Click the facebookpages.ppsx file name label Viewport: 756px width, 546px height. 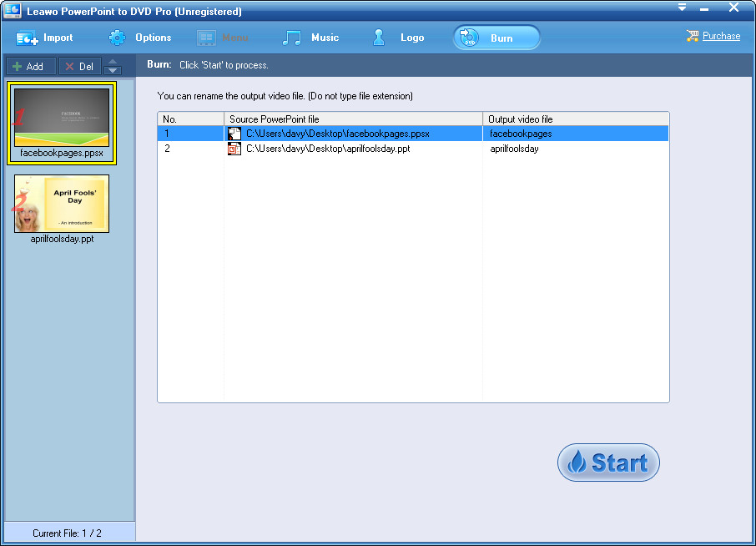[62, 153]
